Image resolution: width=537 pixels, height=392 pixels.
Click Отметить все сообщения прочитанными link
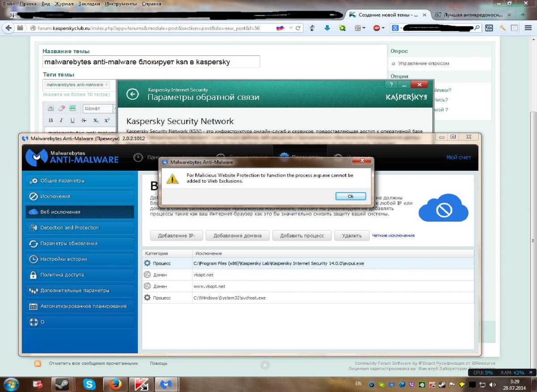(x=94, y=363)
